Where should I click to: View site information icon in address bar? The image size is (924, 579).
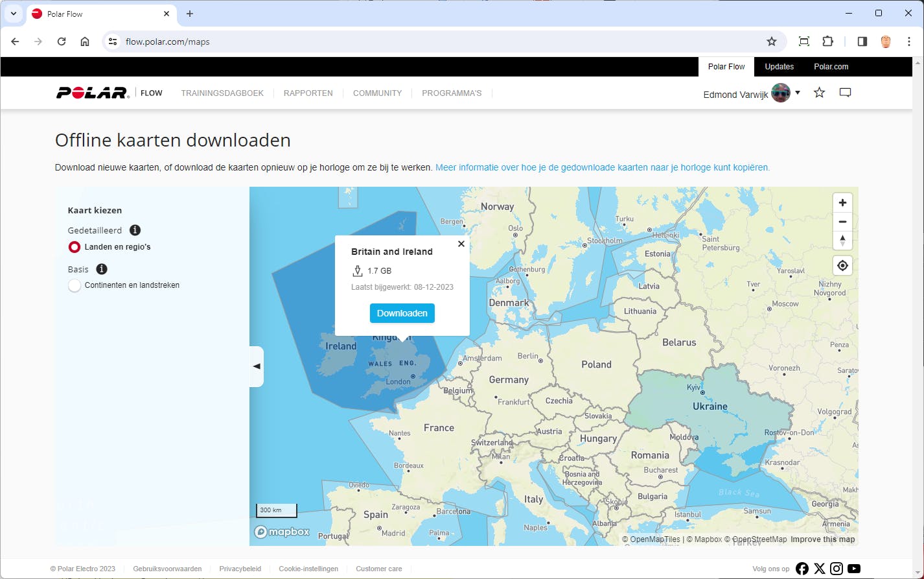113,41
